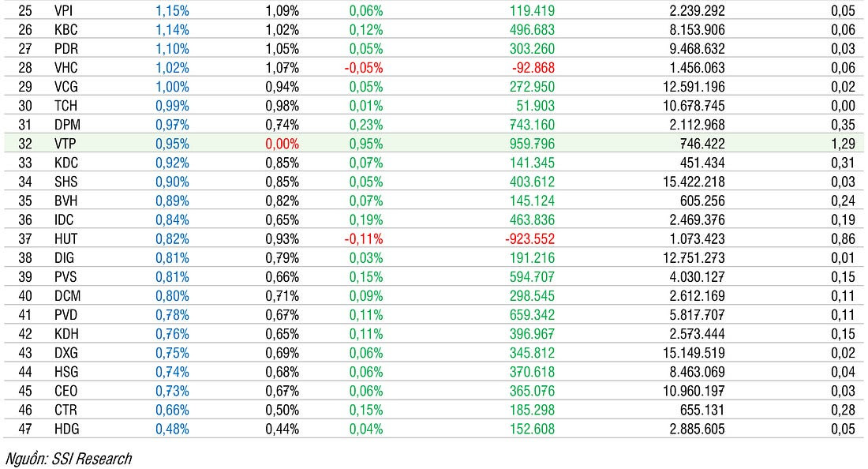The width and height of the screenshot is (868, 469).
Task: Select the 0,86 value in the HUT row
Action: point(843,239)
